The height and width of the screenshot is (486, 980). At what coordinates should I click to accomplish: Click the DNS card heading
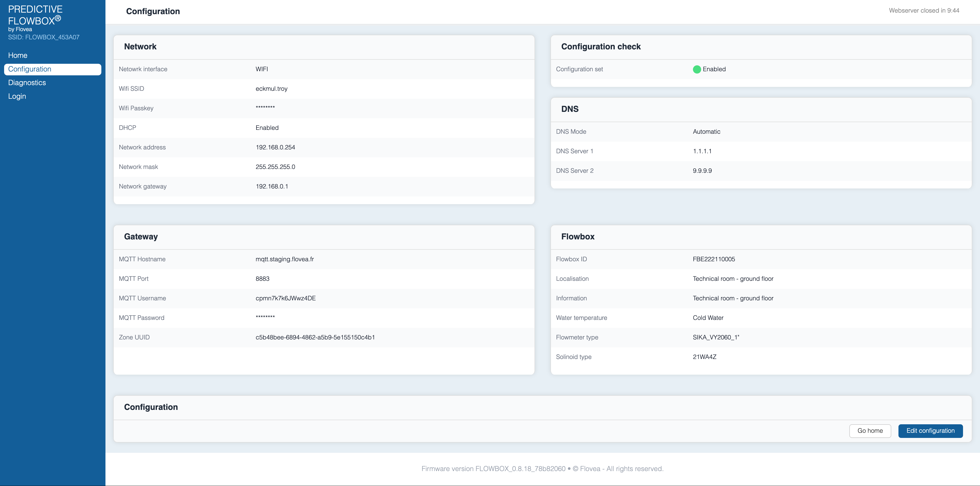570,109
